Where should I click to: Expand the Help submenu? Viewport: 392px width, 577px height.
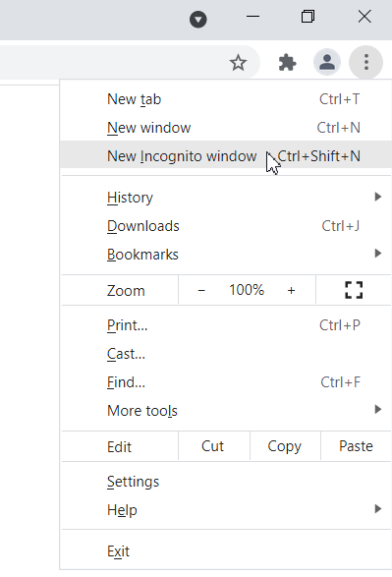coord(226,510)
